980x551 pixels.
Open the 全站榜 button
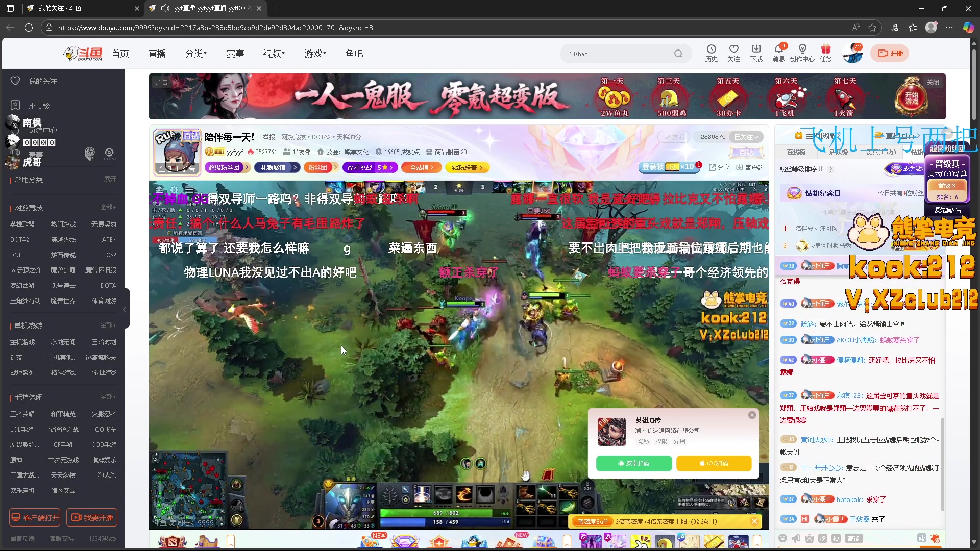click(422, 167)
